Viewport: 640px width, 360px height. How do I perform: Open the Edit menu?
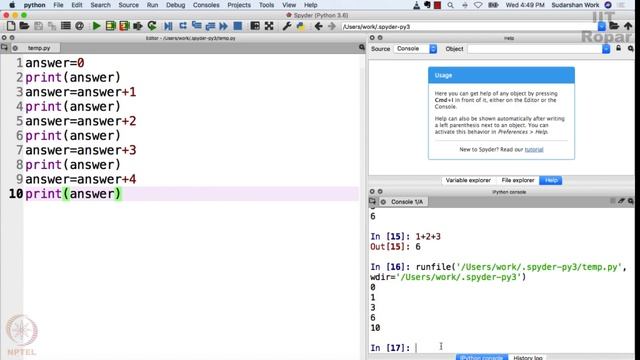(77, 5)
